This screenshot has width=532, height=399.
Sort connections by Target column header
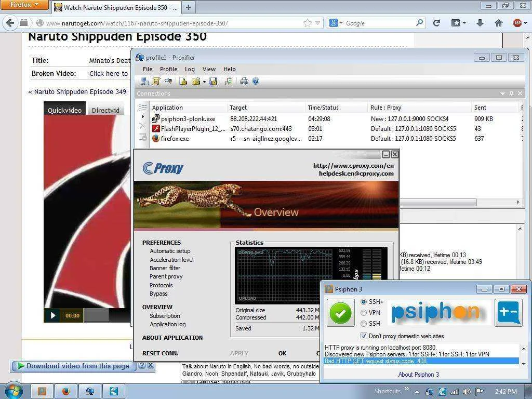(x=267, y=108)
